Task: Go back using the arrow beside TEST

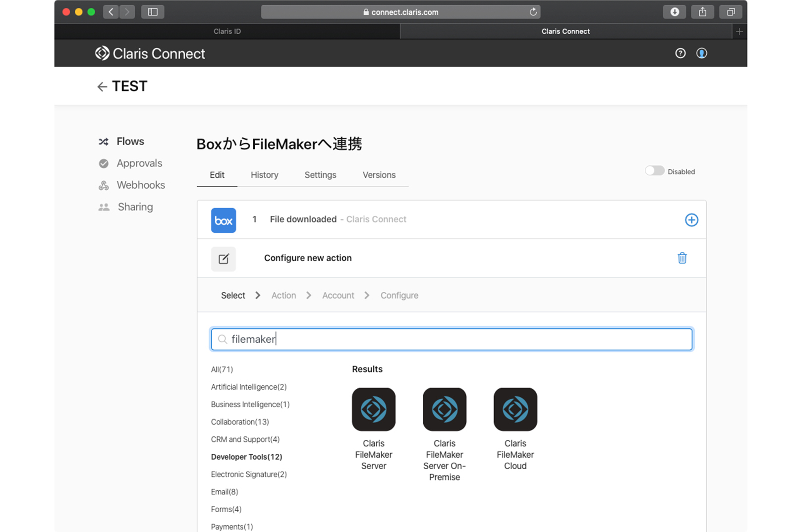Action: coord(102,87)
